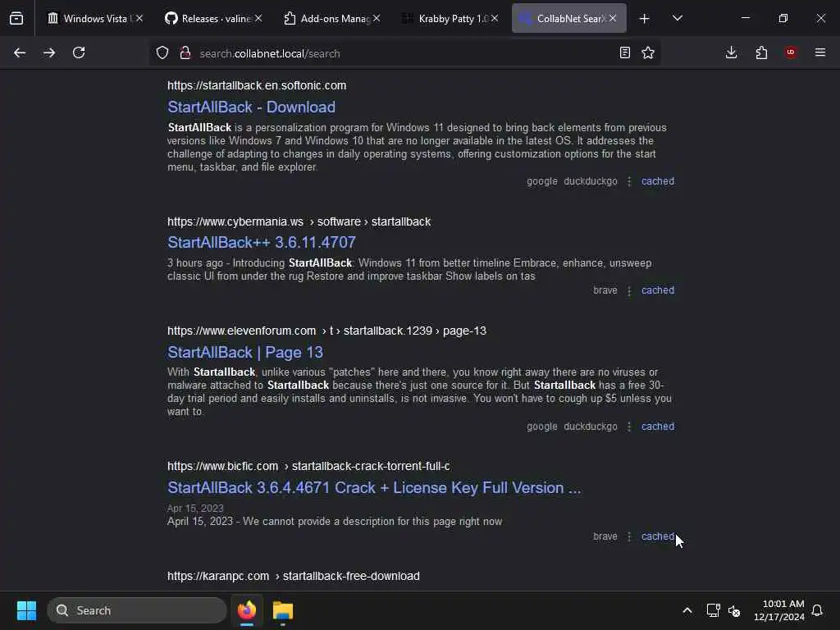Viewport: 840px width, 630px height.
Task: Open notifications bell icon
Action: coord(818,610)
